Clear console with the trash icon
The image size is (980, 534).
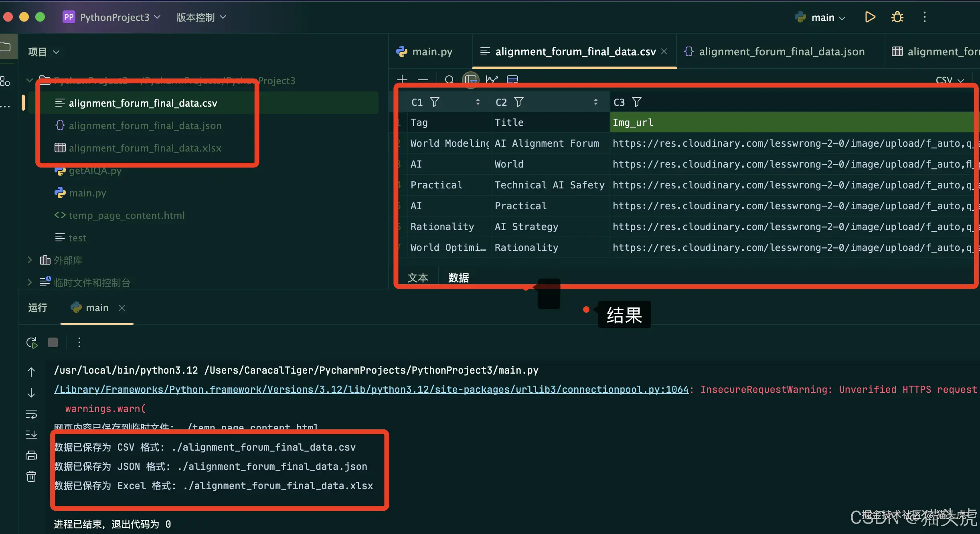(x=31, y=476)
